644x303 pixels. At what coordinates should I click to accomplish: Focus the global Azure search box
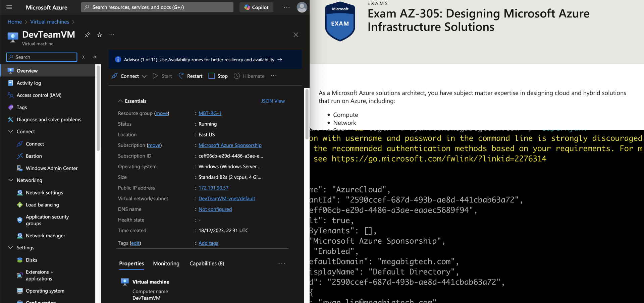pyautogui.click(x=157, y=7)
